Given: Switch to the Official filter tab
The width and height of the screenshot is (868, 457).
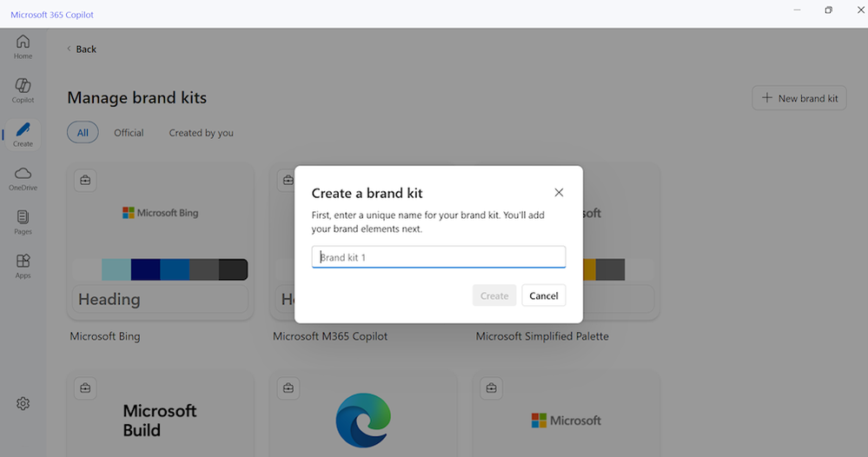Looking at the screenshot, I should 129,133.
